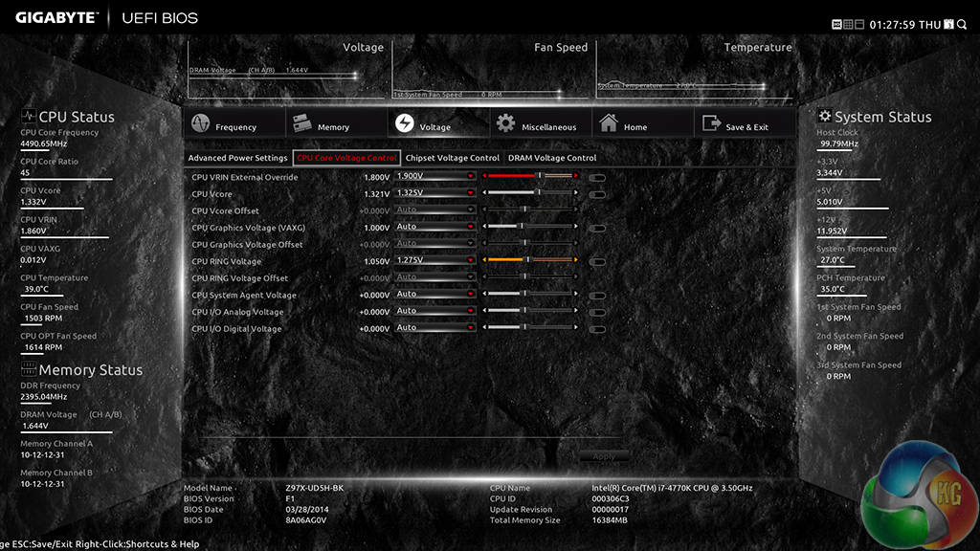The image size is (980, 551).
Task: Increase CPU I/O Analog Voltage right arrow
Action: (575, 311)
